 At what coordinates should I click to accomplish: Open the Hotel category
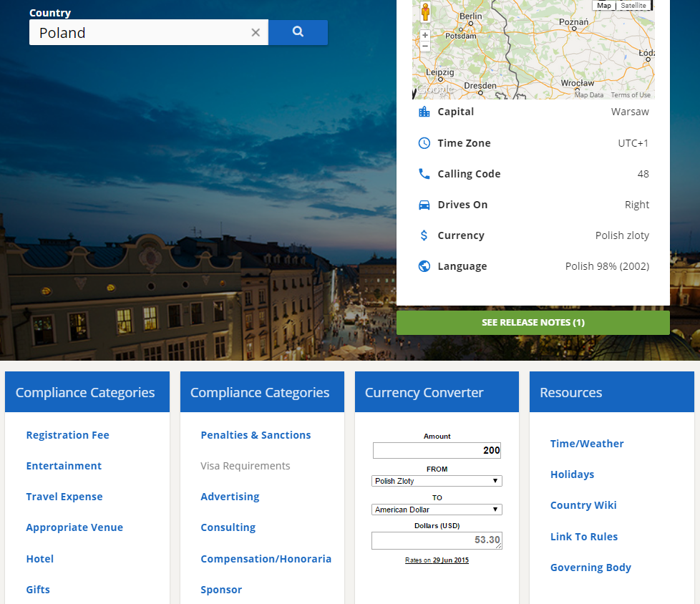point(40,558)
